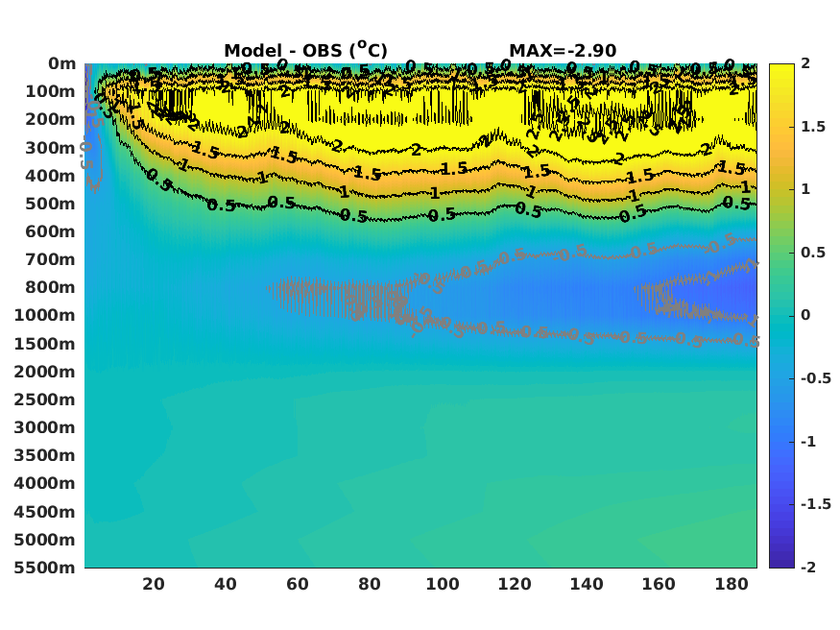Select the colorbar tick label "-1"

click(x=808, y=442)
